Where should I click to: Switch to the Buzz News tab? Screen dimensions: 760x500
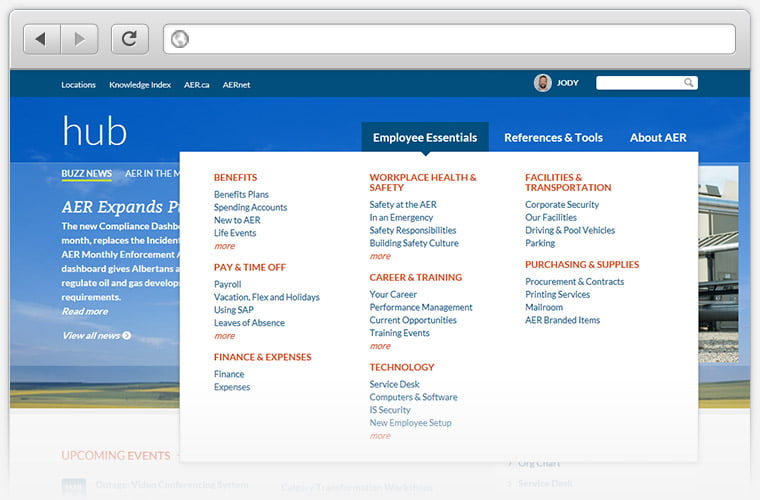(x=87, y=173)
